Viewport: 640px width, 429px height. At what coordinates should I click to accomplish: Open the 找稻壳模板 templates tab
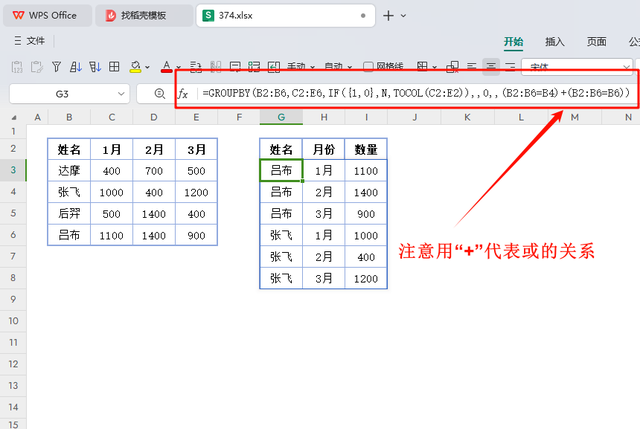[x=144, y=16]
